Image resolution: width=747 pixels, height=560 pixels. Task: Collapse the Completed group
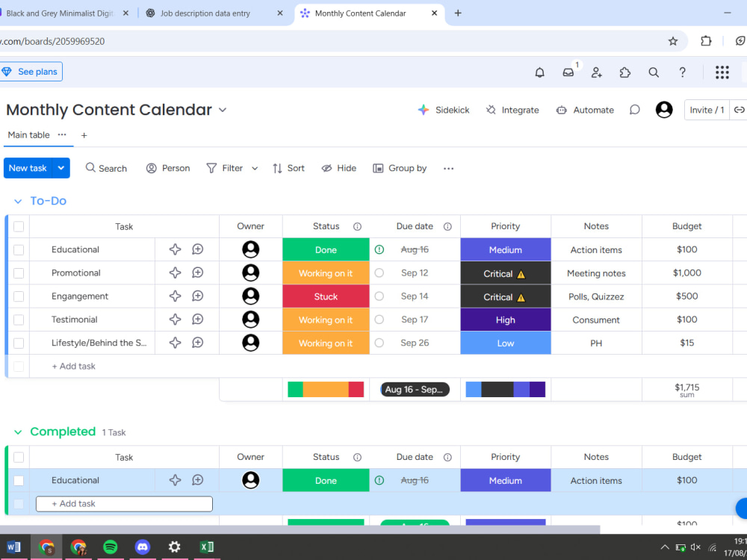18,432
